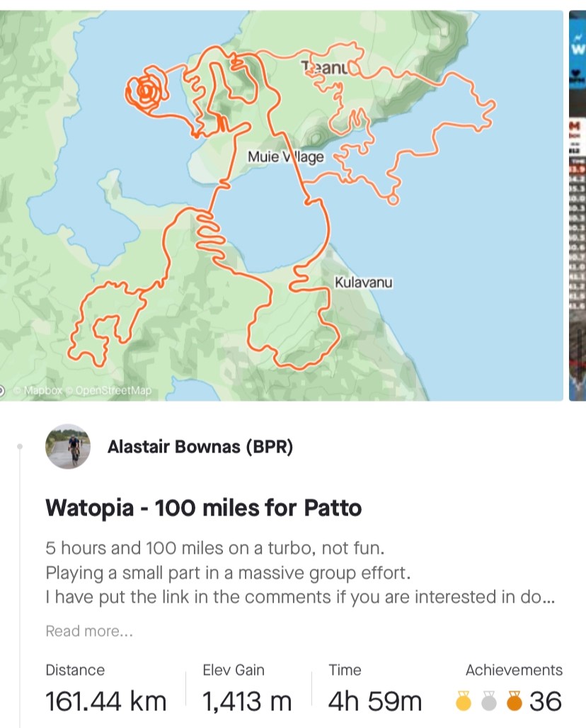Open Alastair Bownas (BPR) athlete name
Screen dimensions: 586x728
[200, 447]
